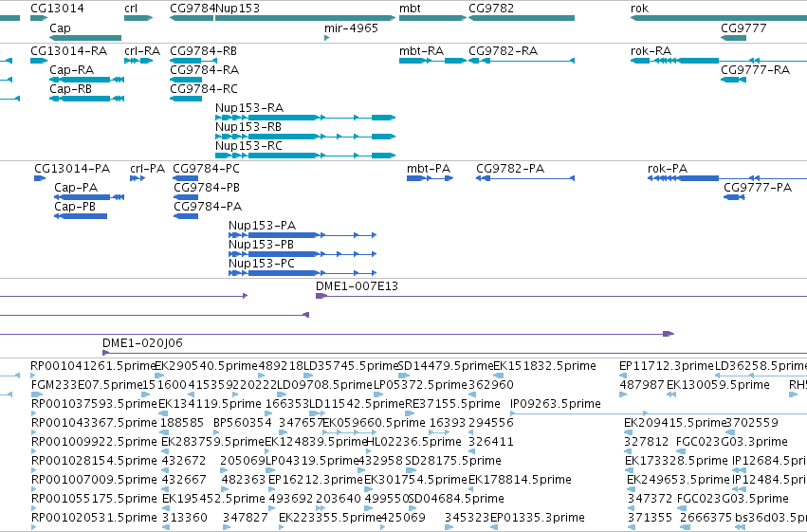
Task: Select the CG9777-PA protein label
Action: 758,188
